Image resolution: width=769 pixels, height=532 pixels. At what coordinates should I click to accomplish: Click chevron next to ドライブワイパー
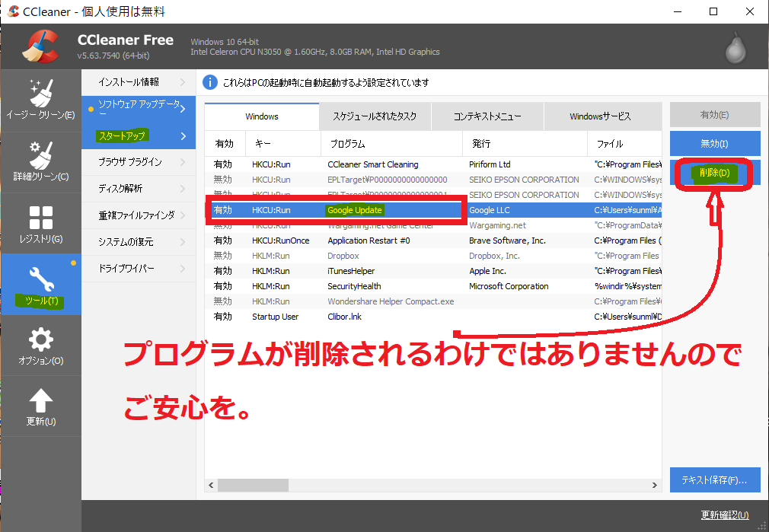[183, 268]
